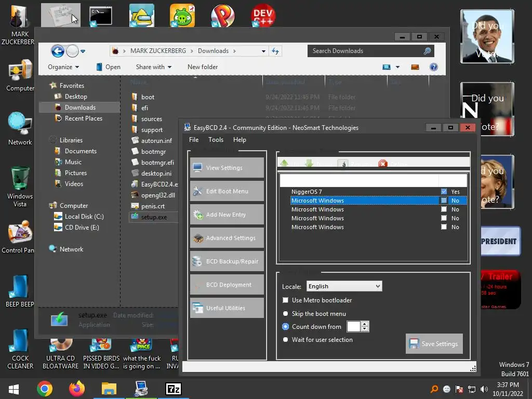Open Explorer help question mark icon

pyautogui.click(x=434, y=67)
